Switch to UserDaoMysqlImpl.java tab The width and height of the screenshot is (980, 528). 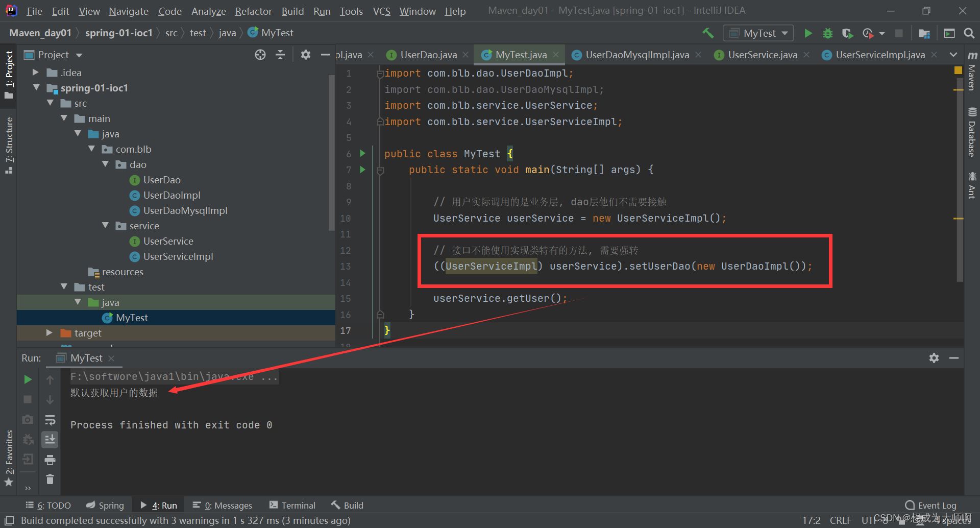click(637, 55)
